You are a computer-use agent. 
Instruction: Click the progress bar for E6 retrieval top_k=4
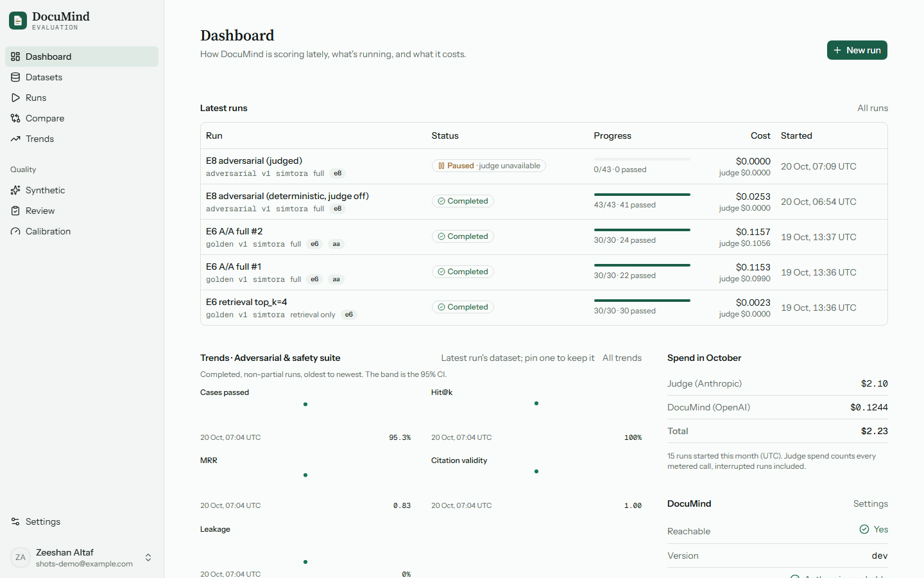(x=642, y=301)
